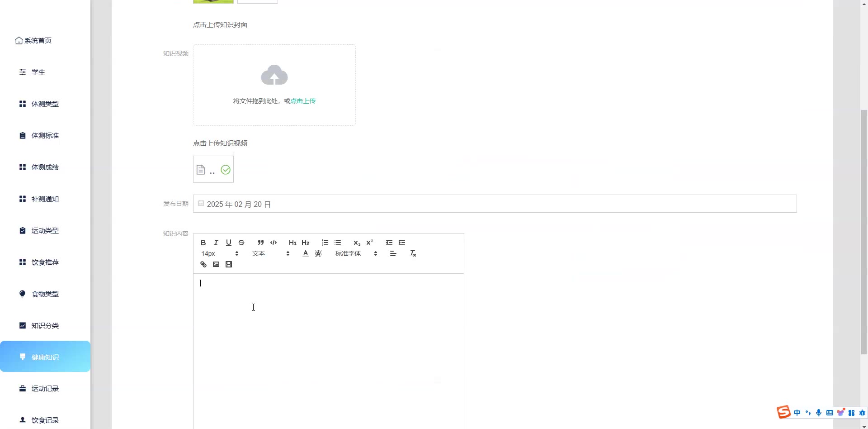Go to 运动记录 in the sidebar

click(45, 388)
